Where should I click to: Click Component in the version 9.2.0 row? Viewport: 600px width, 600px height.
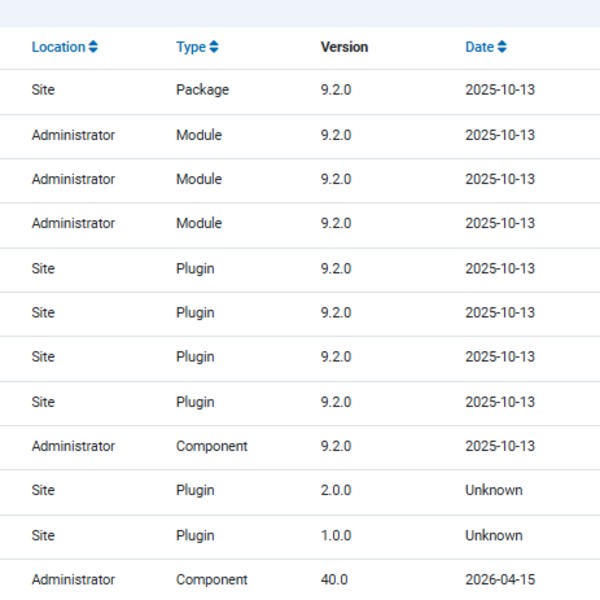pyautogui.click(x=212, y=447)
